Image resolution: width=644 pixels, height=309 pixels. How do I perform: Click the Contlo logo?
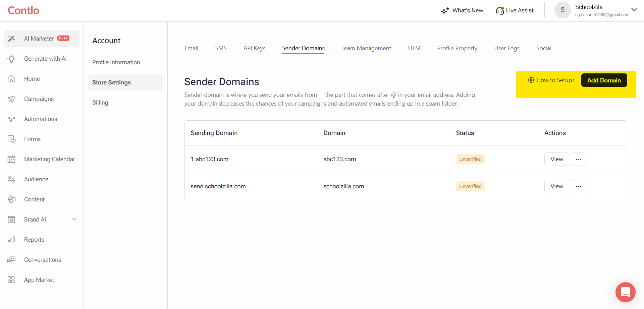coord(23,10)
